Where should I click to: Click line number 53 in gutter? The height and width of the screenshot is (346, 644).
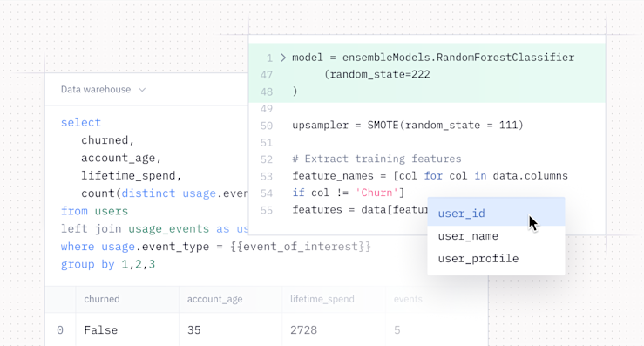(267, 176)
